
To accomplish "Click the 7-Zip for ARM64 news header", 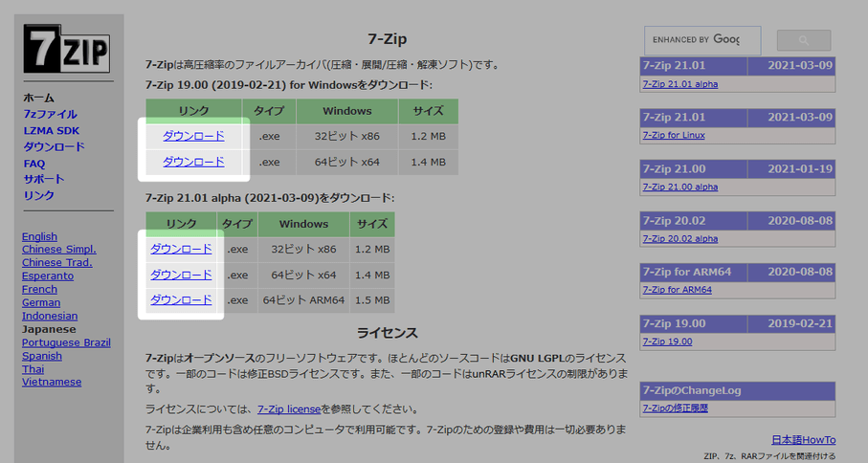I will click(x=694, y=273).
